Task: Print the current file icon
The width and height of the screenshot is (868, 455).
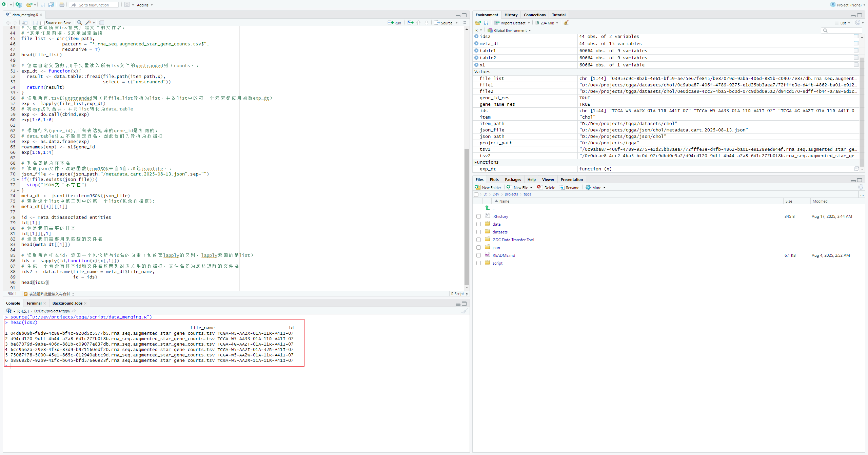Action: point(62,5)
